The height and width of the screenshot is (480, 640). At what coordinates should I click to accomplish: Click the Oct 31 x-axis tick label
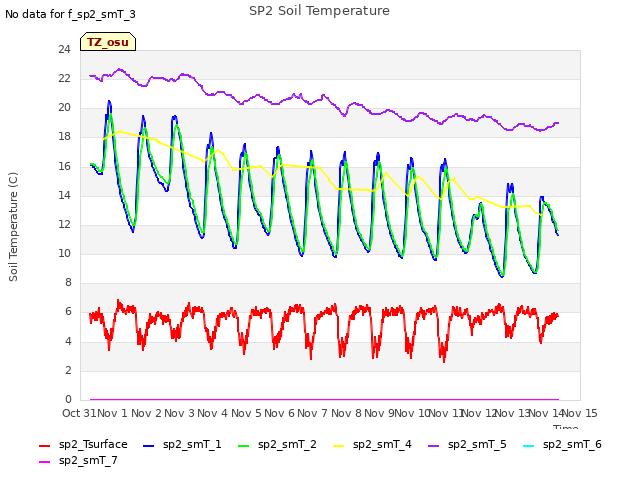[79, 413]
